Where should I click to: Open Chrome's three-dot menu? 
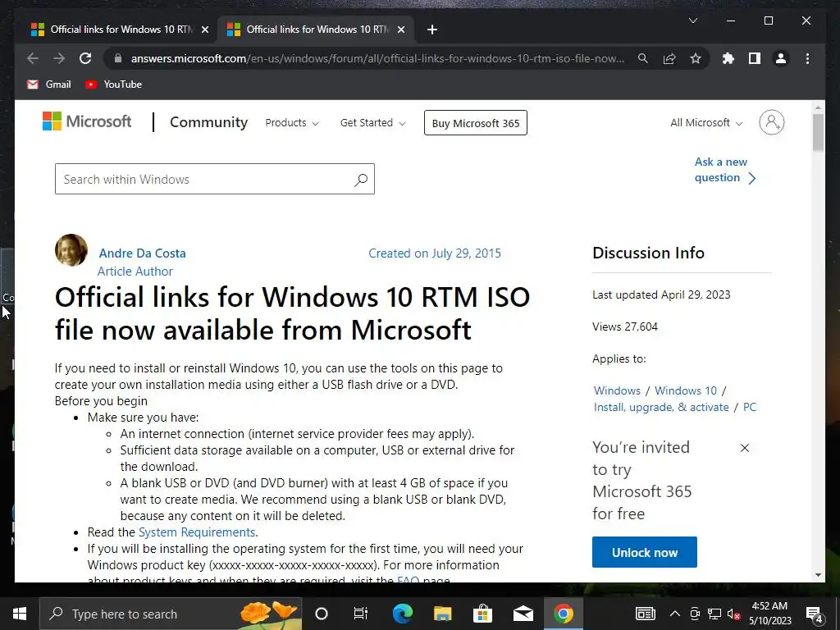point(807,58)
